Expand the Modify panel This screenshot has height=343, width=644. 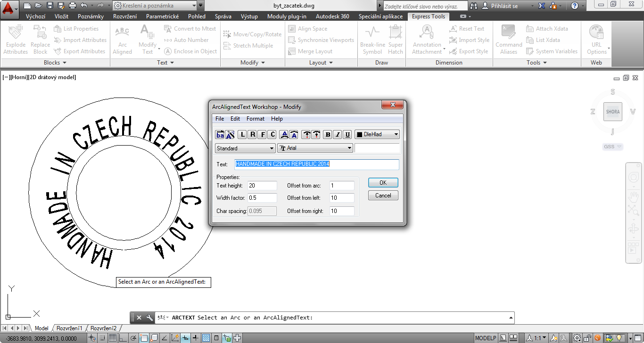(253, 62)
